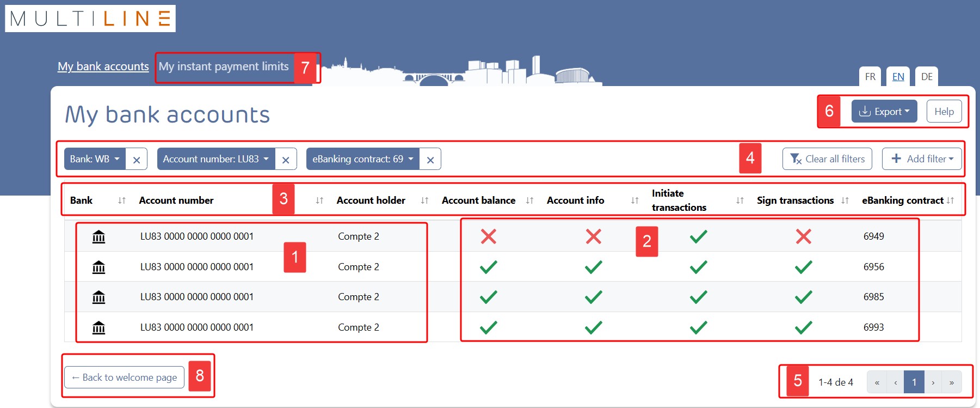Sort the eBanking contract column
The image size is (980, 408).
(950, 200)
